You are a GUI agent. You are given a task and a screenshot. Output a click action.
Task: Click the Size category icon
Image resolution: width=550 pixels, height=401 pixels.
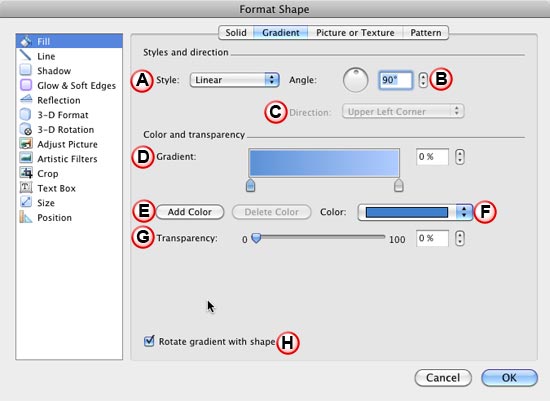pyautogui.click(x=26, y=203)
